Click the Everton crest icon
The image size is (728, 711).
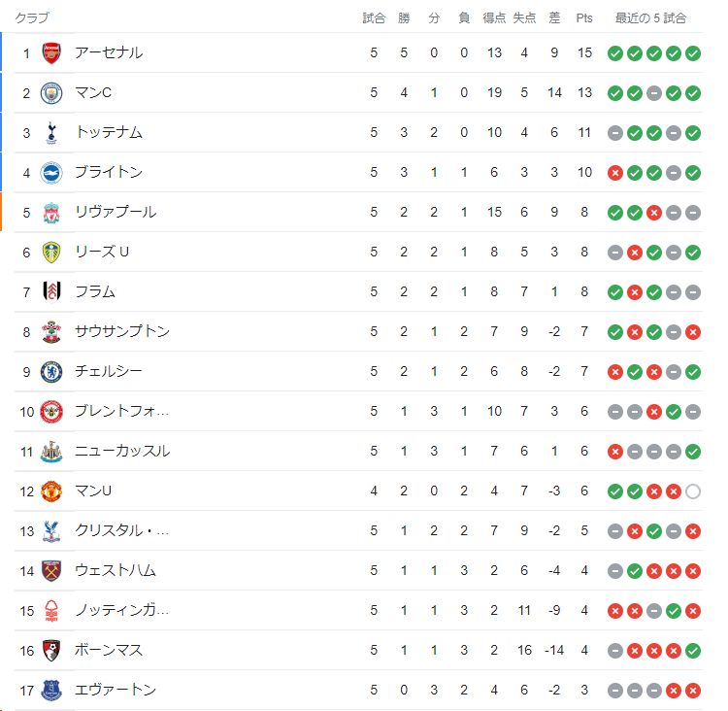[x=51, y=690]
